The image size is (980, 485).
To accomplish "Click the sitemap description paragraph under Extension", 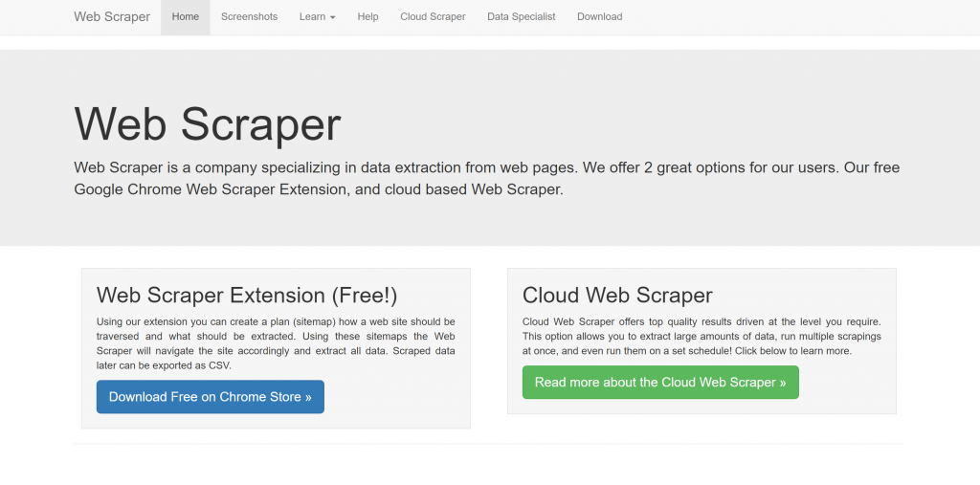I will click(x=276, y=343).
